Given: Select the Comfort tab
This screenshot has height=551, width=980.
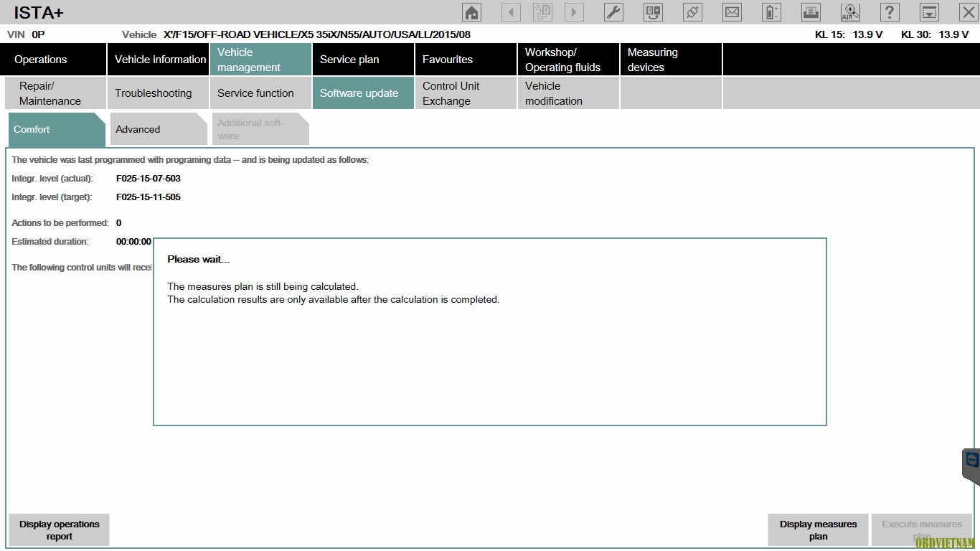Looking at the screenshot, I should (x=57, y=129).
